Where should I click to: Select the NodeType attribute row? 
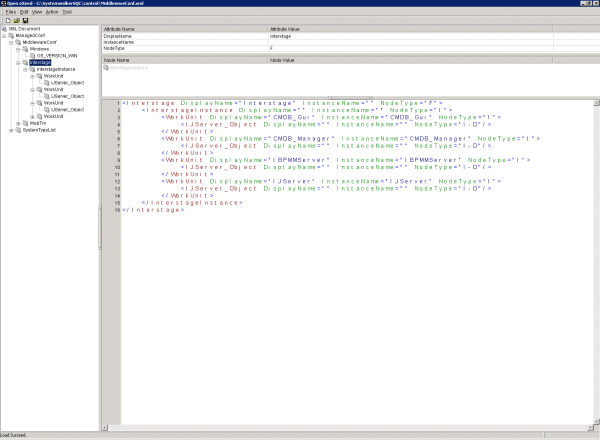116,48
